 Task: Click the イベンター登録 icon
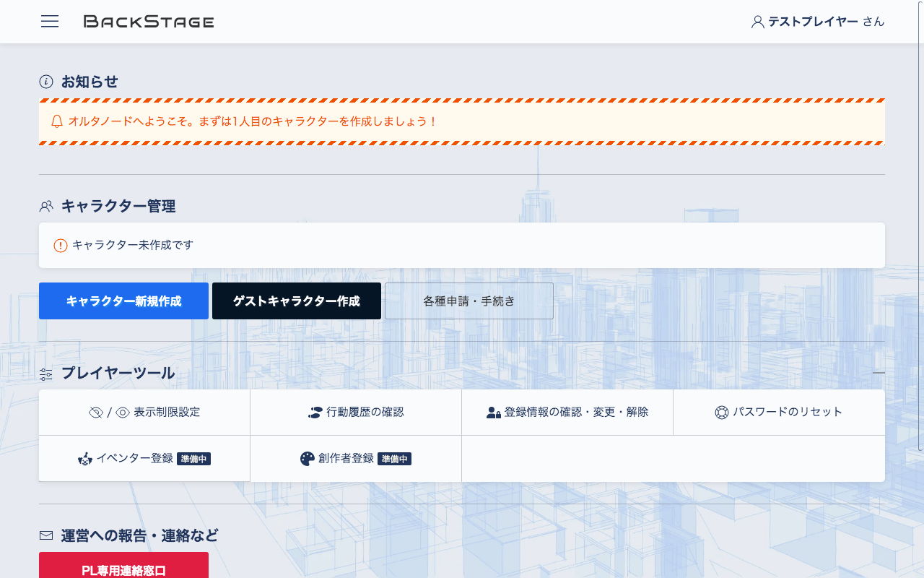[85, 458]
